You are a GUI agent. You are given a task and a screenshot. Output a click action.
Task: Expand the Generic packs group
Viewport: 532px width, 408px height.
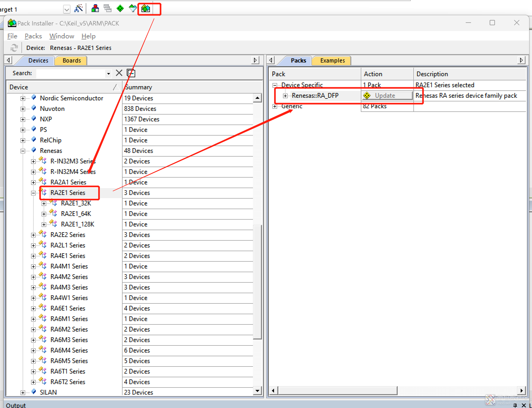tap(275, 106)
